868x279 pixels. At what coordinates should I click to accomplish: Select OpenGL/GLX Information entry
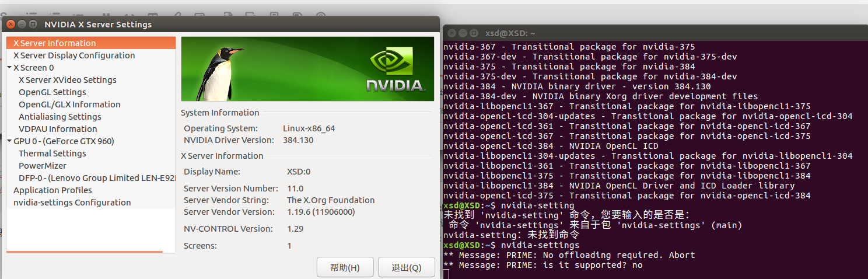click(x=69, y=104)
